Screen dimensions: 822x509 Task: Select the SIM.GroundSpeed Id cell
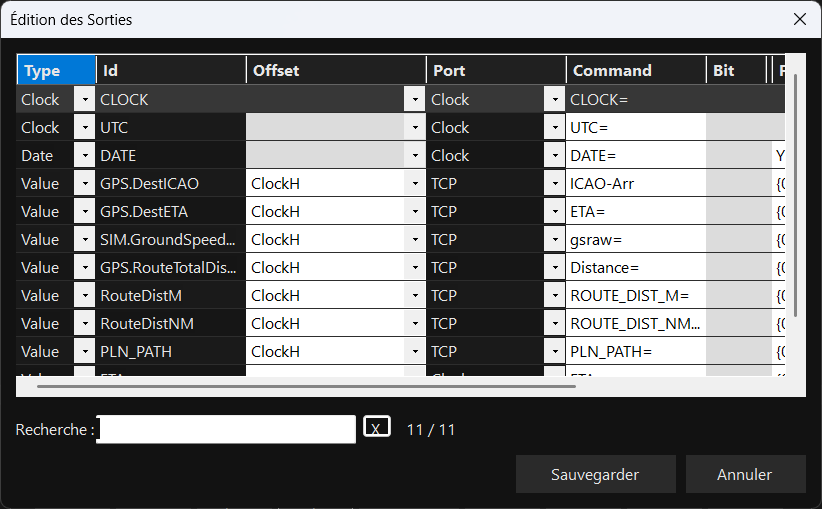click(170, 239)
